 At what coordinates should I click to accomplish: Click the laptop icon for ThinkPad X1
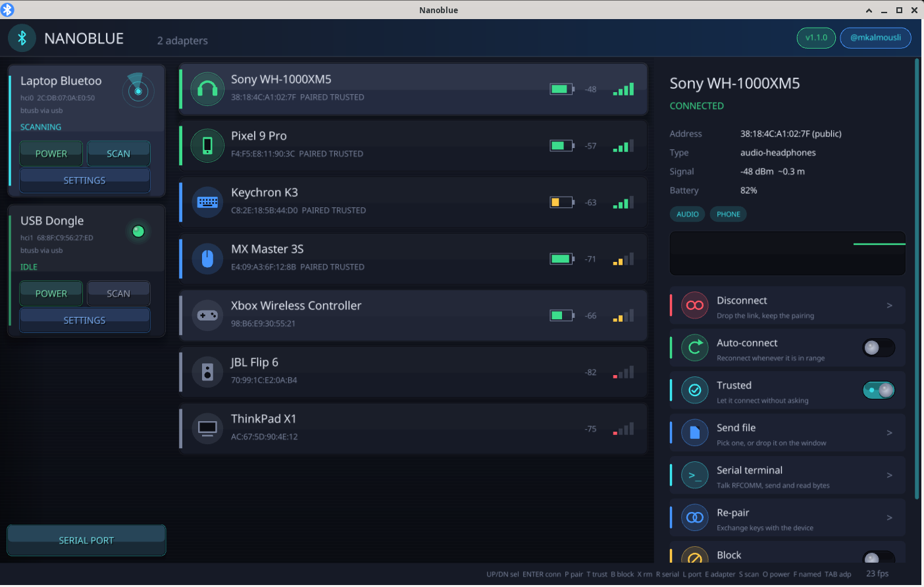pyautogui.click(x=207, y=428)
